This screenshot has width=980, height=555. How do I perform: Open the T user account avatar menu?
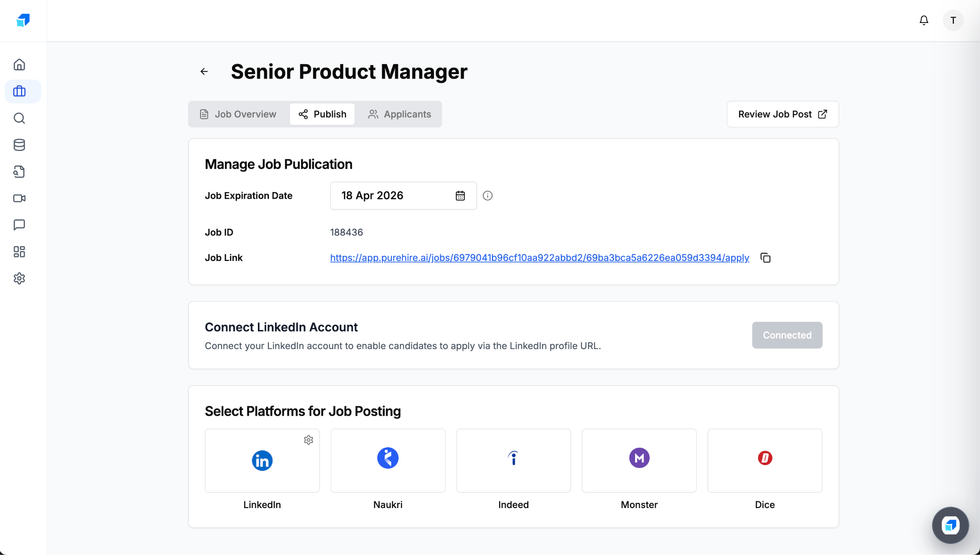point(953,21)
